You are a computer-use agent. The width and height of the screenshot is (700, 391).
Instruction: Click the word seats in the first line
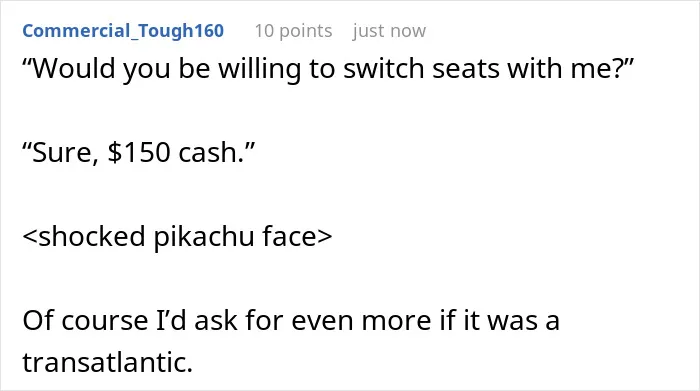tap(466, 69)
